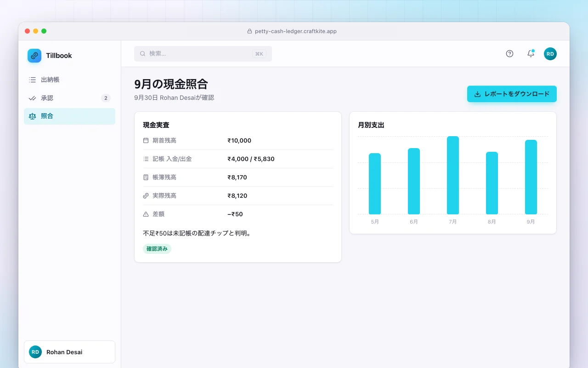
Task: Click the 出納帳 list icon in sidebar
Action: click(32, 80)
